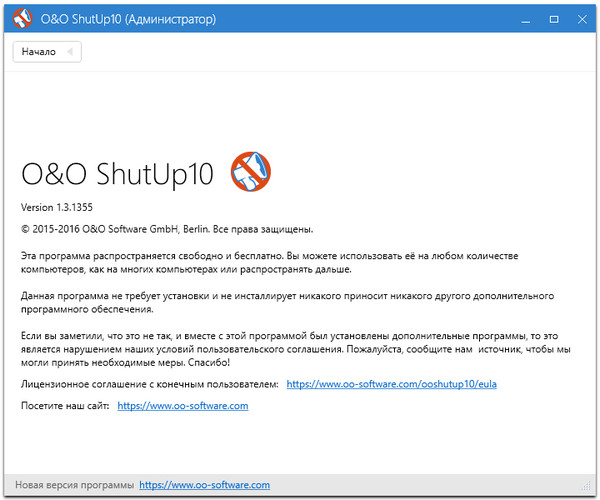Click the left arrow next to Начало
The width and height of the screenshot is (600, 500).
69,52
